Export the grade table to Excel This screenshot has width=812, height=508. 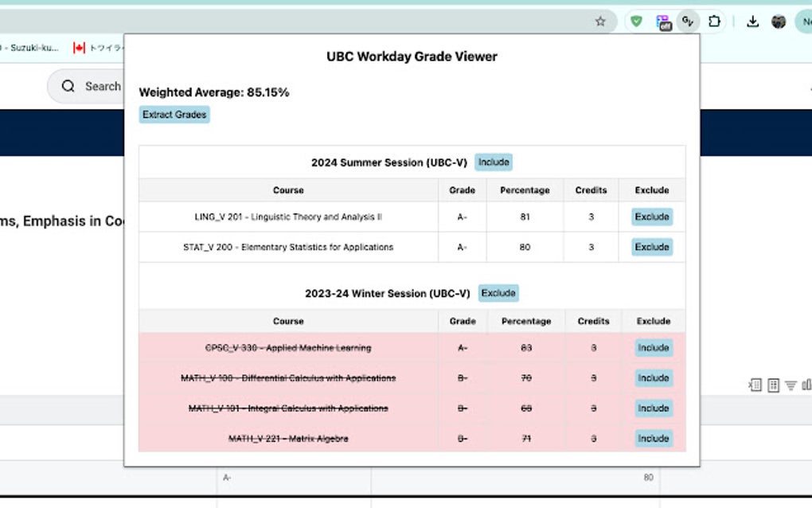click(755, 385)
